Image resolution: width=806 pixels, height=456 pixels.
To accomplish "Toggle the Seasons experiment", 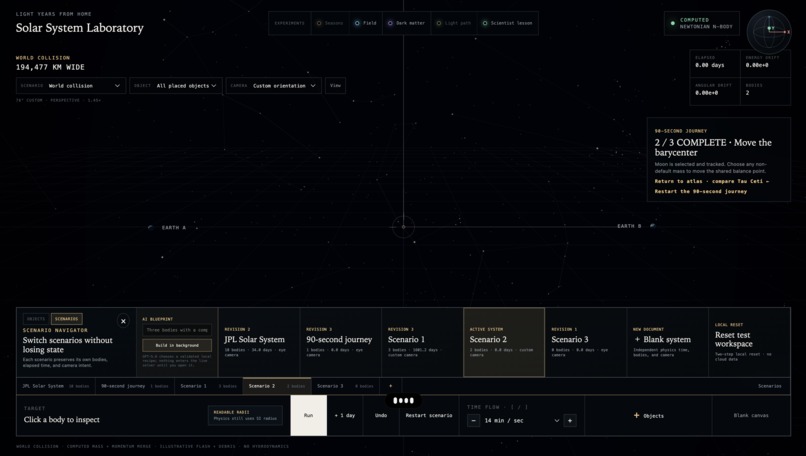I will 331,23.
